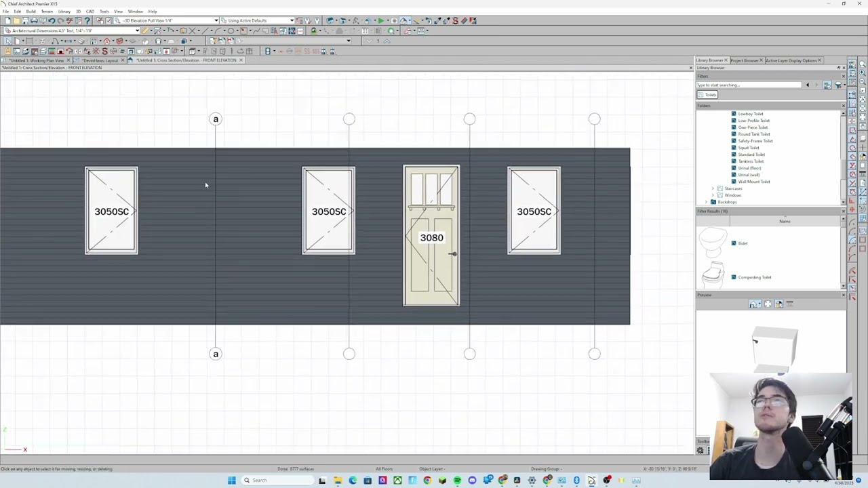Switch to the DevinHaws Layout tab
The image size is (868, 488).
(100, 60)
